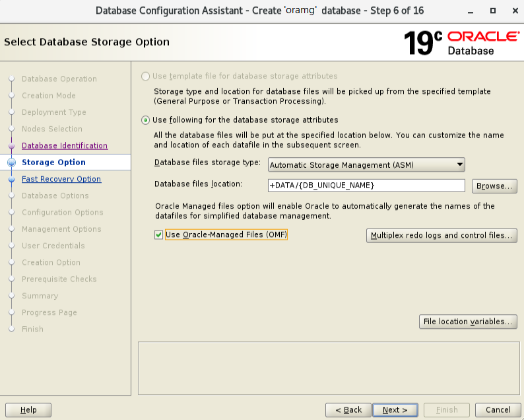This screenshot has width=524, height=420.
Task: Cancel the database creation wizard
Action: tap(498, 410)
